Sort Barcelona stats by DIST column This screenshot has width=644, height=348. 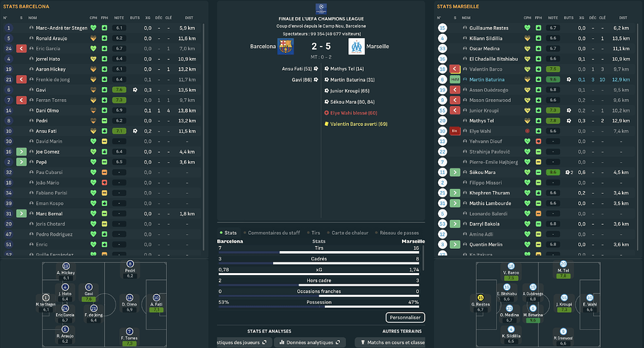tap(189, 18)
